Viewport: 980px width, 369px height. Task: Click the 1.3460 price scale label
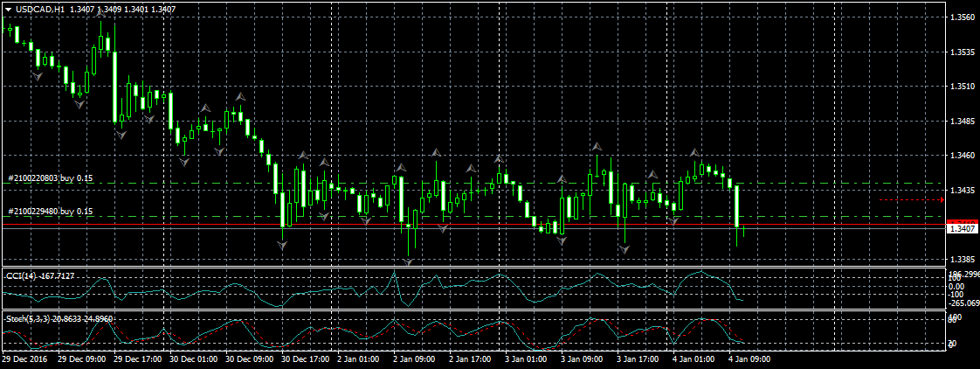coord(962,156)
